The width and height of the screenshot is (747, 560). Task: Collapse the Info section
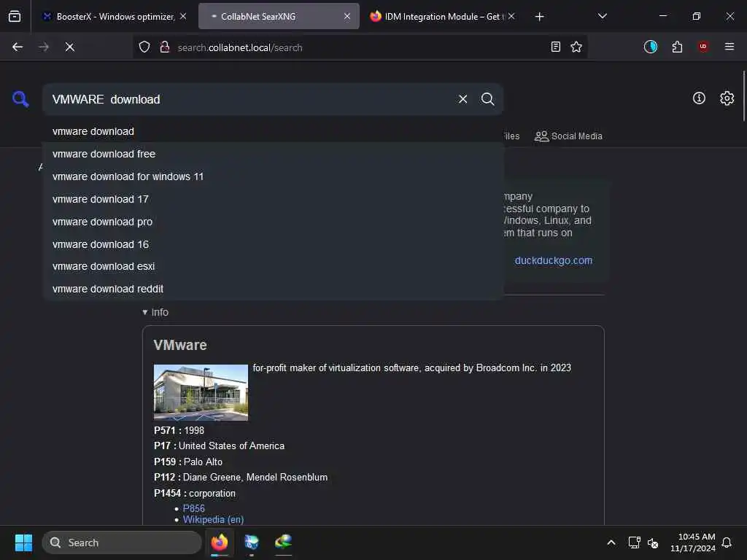(155, 312)
